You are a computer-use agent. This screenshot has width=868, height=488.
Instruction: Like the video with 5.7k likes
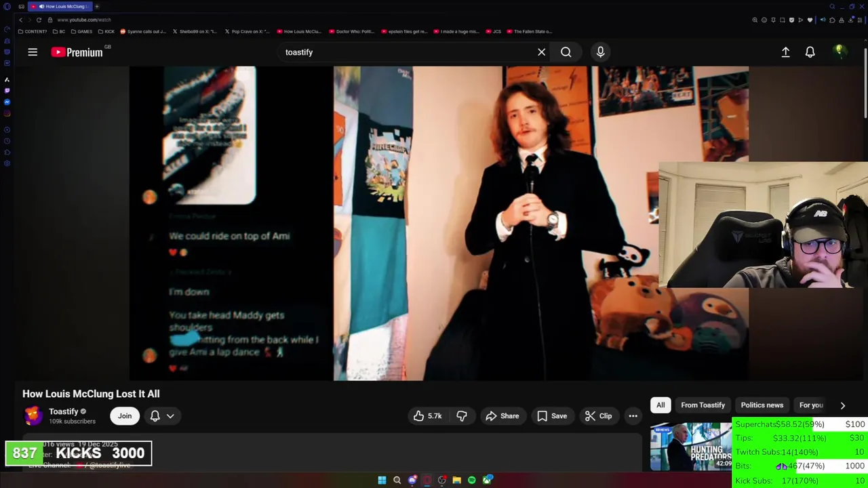(x=427, y=416)
